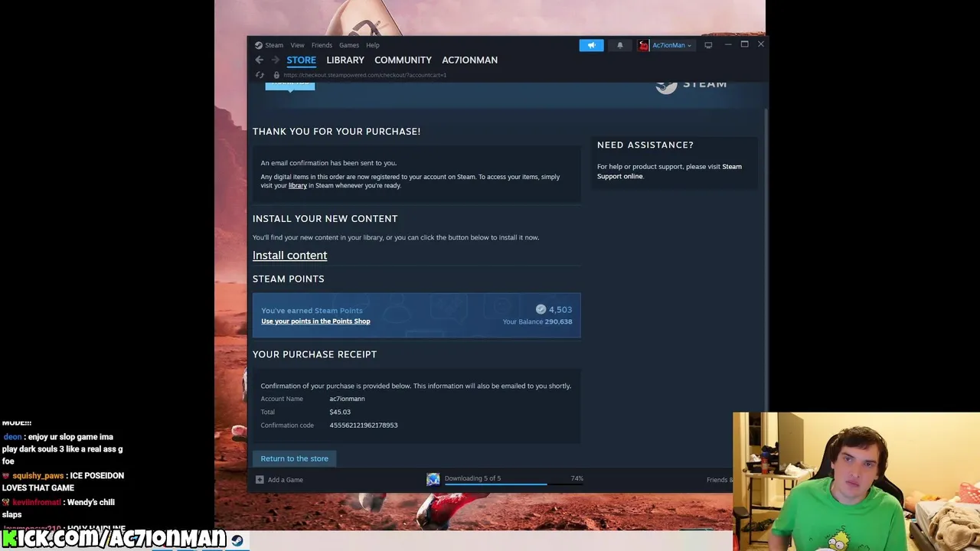980x551 pixels.
Task: Open notifications bell icon
Action: click(x=620, y=45)
